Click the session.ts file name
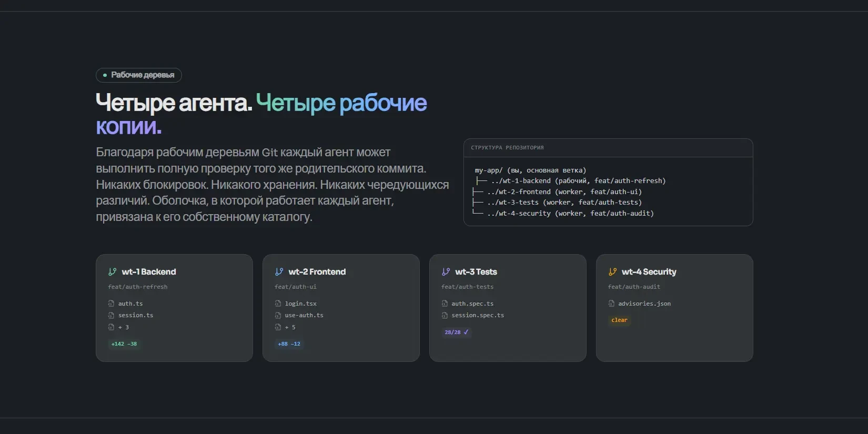868x434 pixels. click(x=136, y=315)
